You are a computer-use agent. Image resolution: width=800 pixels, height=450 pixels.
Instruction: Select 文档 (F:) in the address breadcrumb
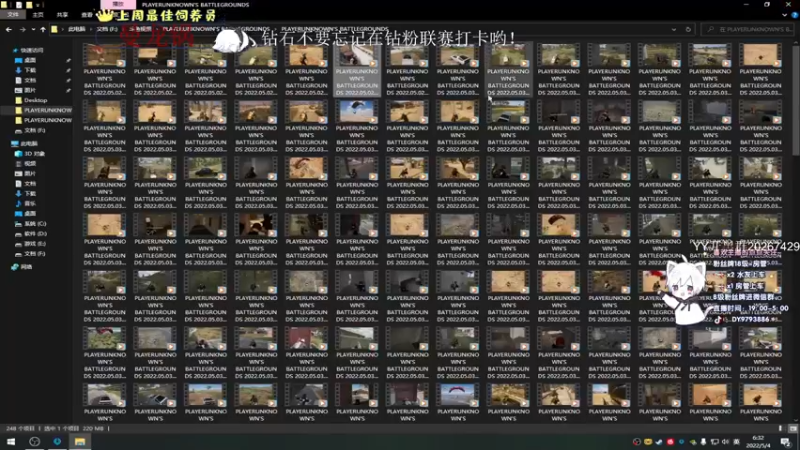tap(107, 30)
